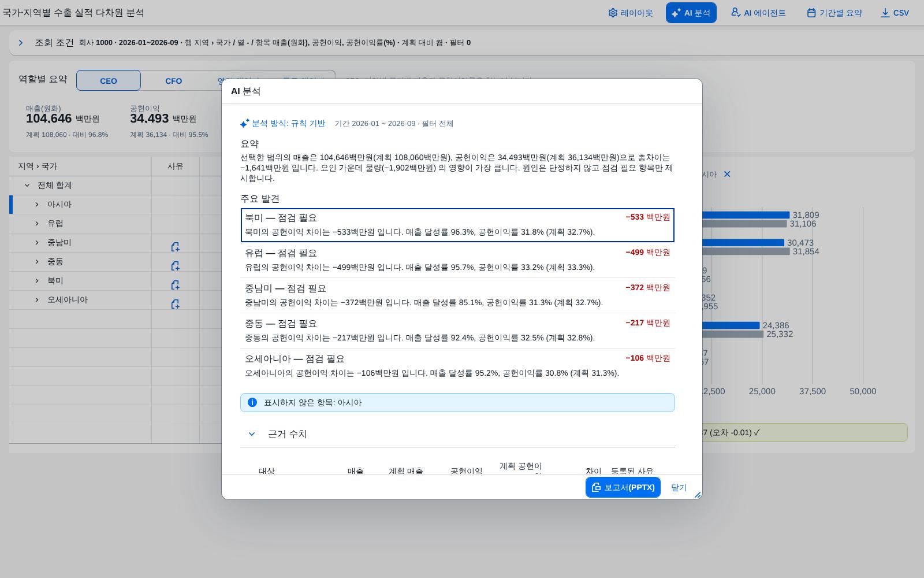Download data with the CSV button

click(895, 13)
